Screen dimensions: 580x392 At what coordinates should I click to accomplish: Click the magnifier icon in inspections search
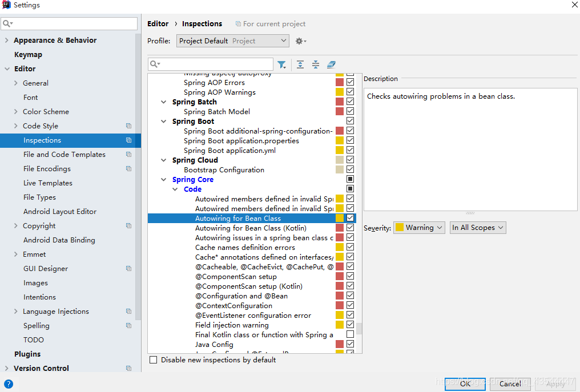(x=155, y=64)
